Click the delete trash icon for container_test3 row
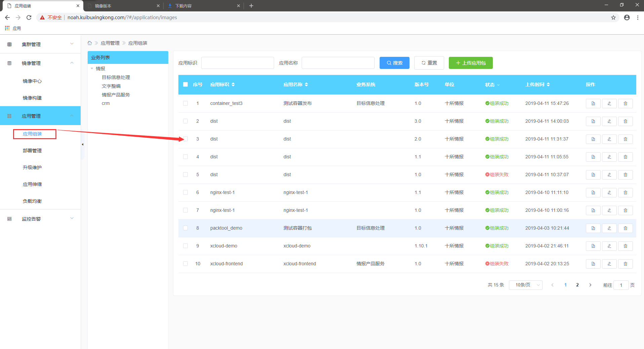This screenshot has height=349, width=644. pyautogui.click(x=625, y=104)
